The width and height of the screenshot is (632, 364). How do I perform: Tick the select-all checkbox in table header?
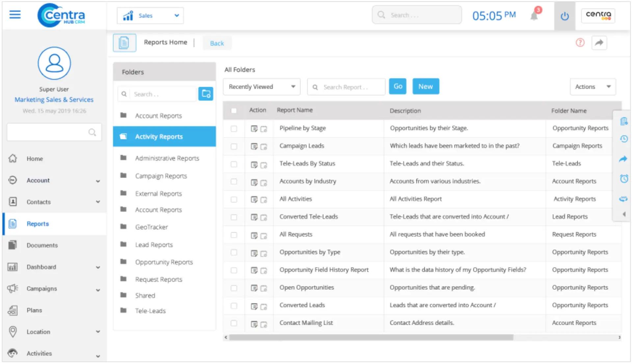point(234,111)
